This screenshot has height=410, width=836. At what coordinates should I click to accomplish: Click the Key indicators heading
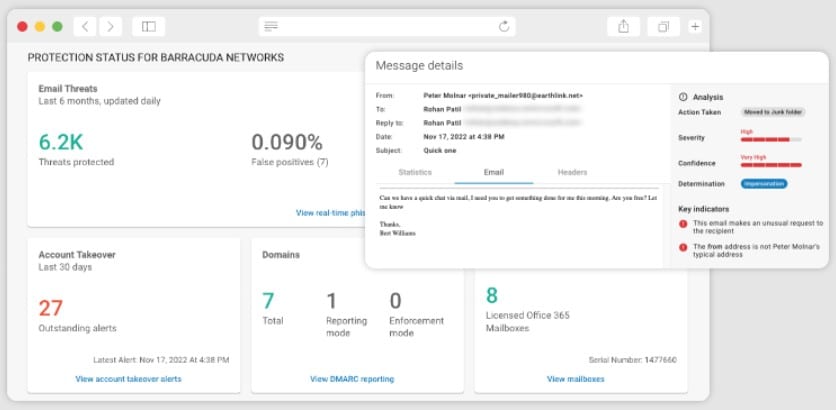[x=703, y=209]
